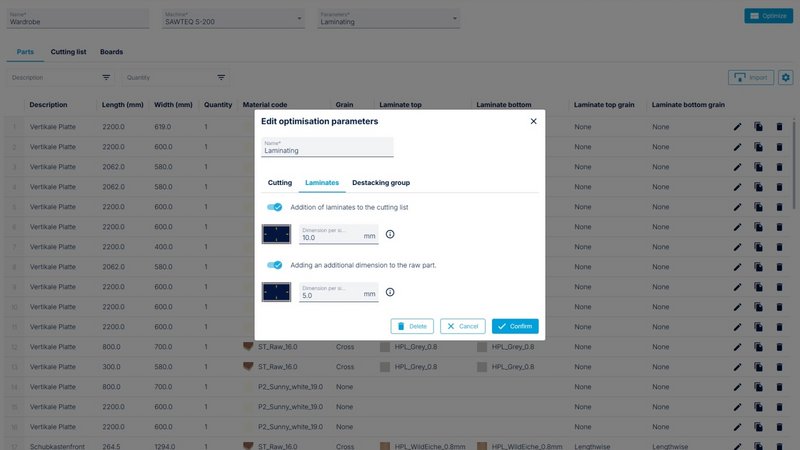The image size is (800, 450).
Task: Click the Cancel button
Action: (x=462, y=326)
